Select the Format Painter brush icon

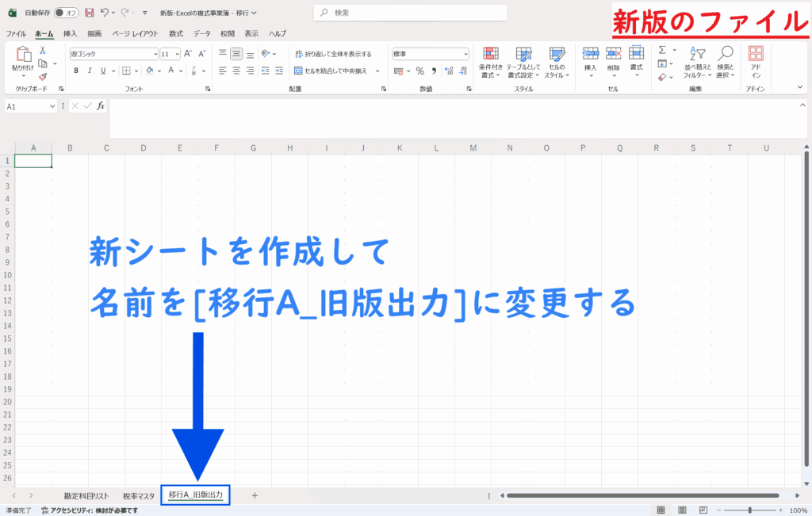point(43,77)
